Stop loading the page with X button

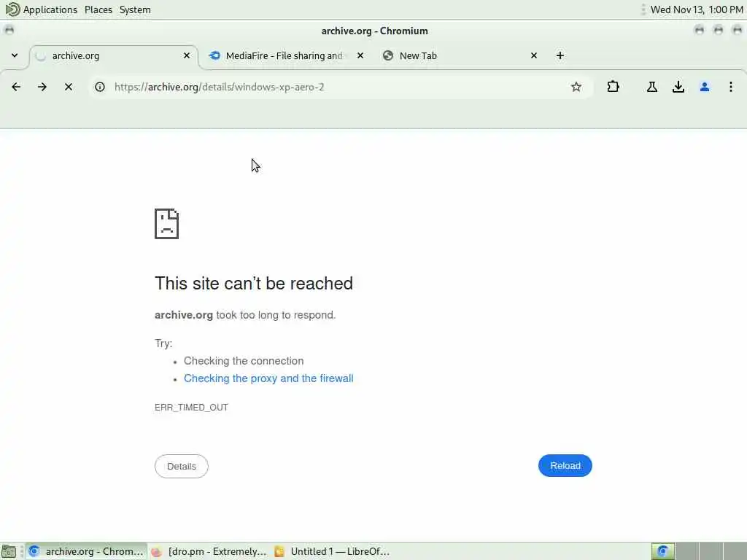click(x=69, y=87)
